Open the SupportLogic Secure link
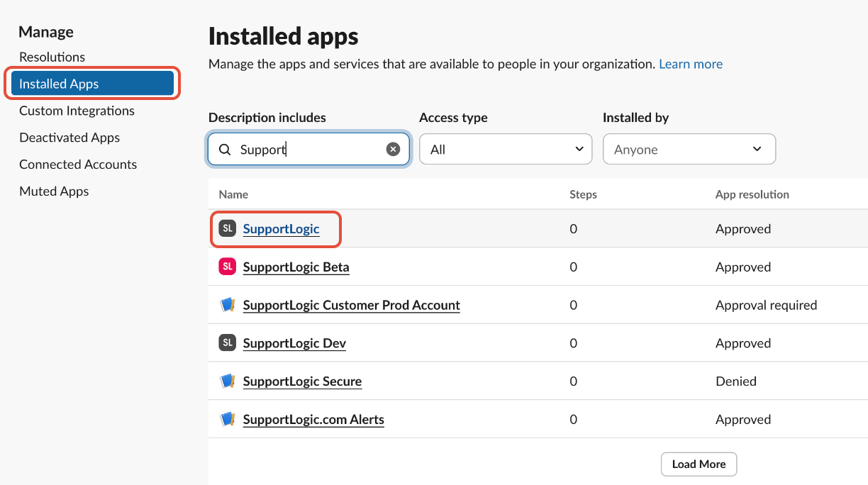868x485 pixels. pyautogui.click(x=302, y=381)
